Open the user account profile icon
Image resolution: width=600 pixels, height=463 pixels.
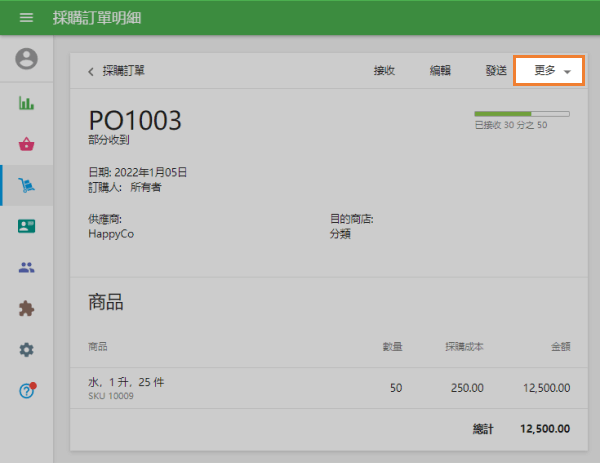pyautogui.click(x=26, y=59)
